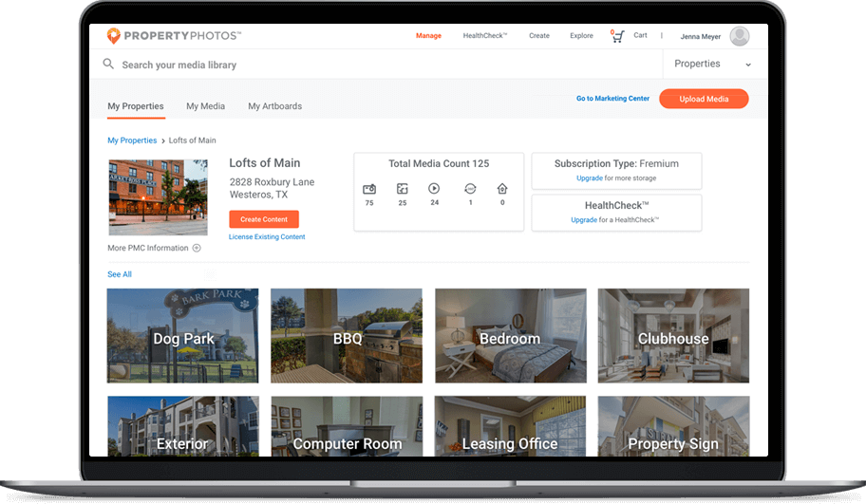This screenshot has height=504, width=866.
Task: Go to the Create menu
Action: 539,36
